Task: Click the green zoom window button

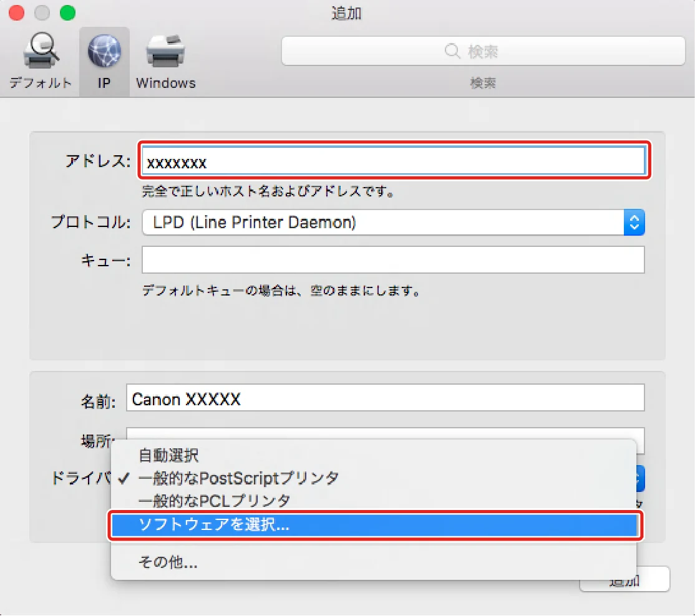Action: click(67, 13)
